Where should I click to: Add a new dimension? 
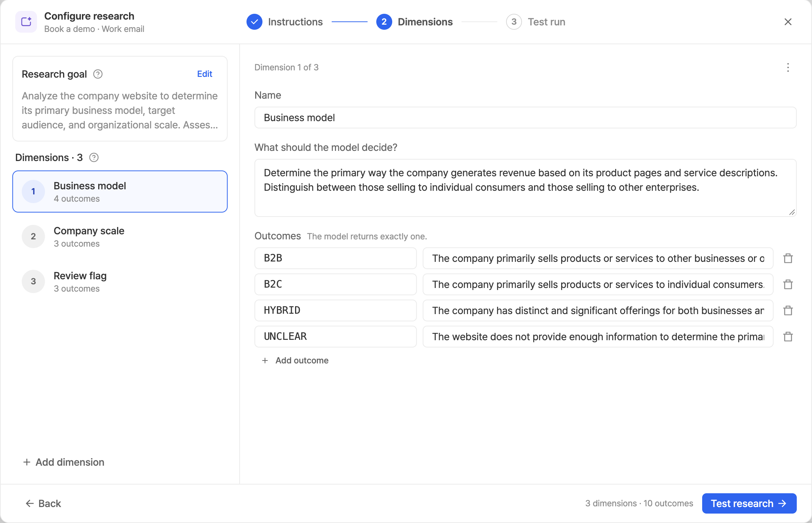(64, 462)
